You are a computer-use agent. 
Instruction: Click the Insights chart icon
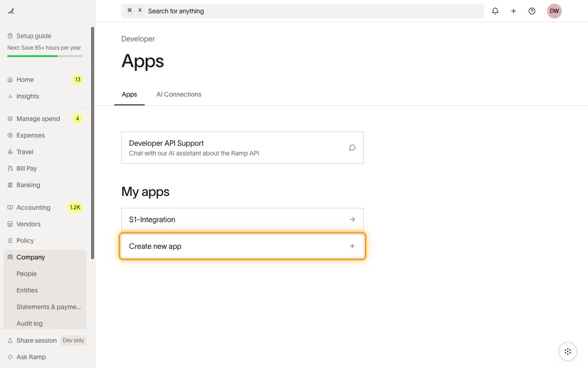coord(10,96)
